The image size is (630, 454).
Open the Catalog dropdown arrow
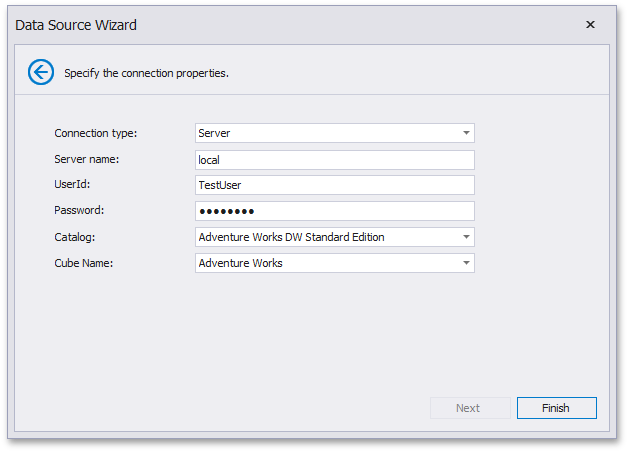[x=465, y=237]
